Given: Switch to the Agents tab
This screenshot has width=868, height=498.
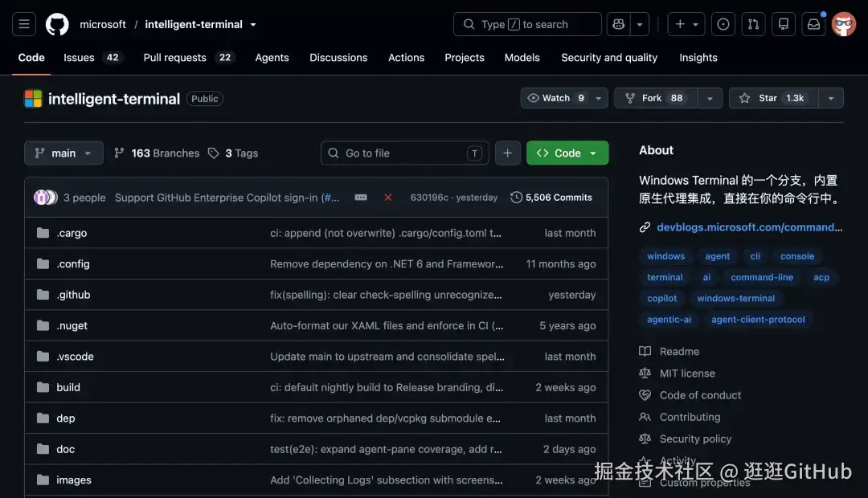Looking at the screenshot, I should point(272,58).
